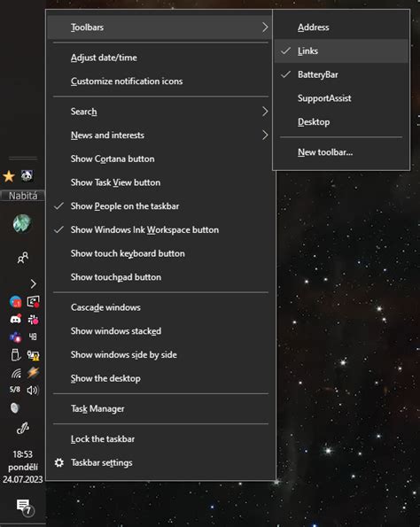The image size is (420, 527).
Task: Open Taskbar settings
Action: [160, 463]
